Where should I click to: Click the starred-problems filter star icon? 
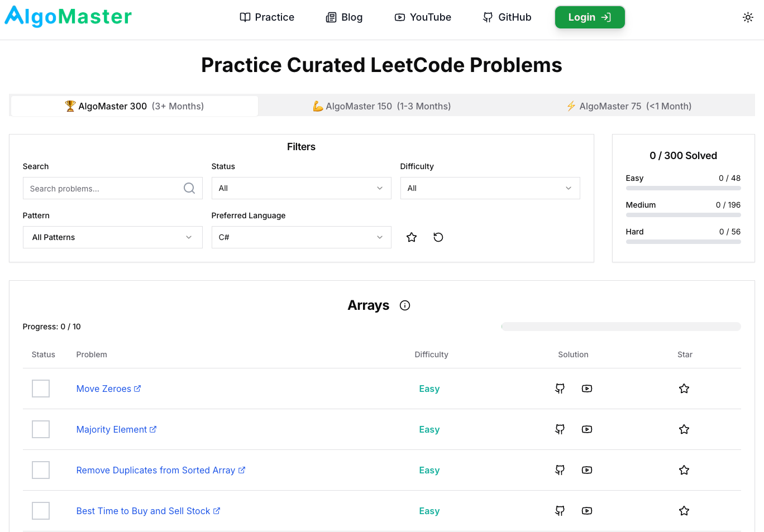(412, 237)
